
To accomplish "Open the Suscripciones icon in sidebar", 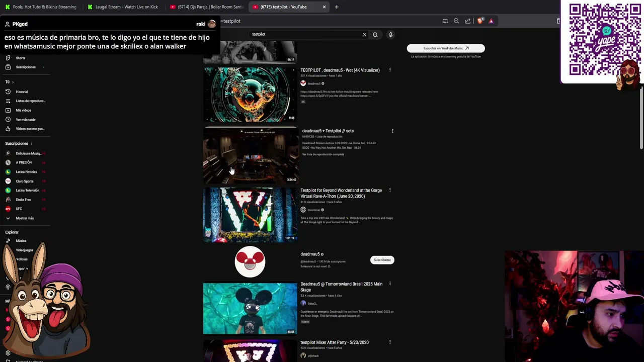I will [x=8, y=67].
